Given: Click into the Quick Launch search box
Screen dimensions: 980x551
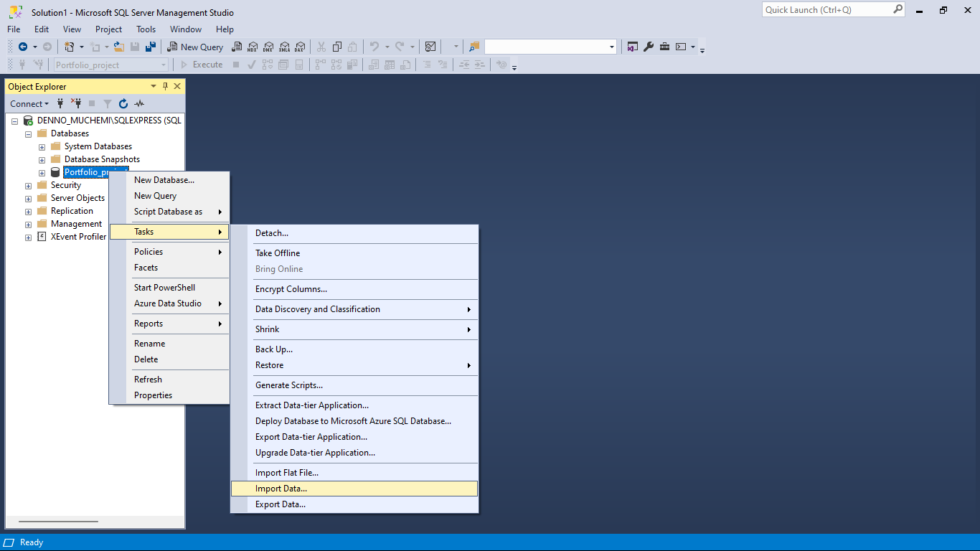Looking at the screenshot, I should pyautogui.click(x=827, y=10).
